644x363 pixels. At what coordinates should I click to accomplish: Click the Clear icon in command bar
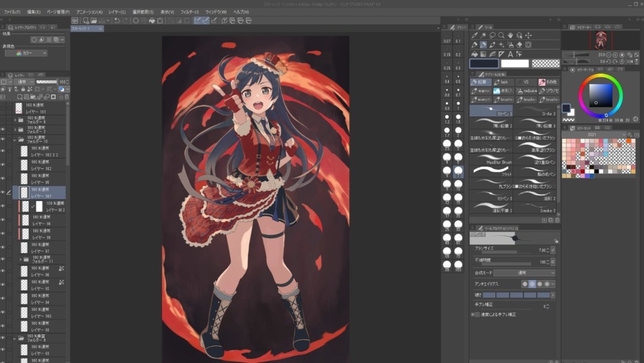coord(135,20)
